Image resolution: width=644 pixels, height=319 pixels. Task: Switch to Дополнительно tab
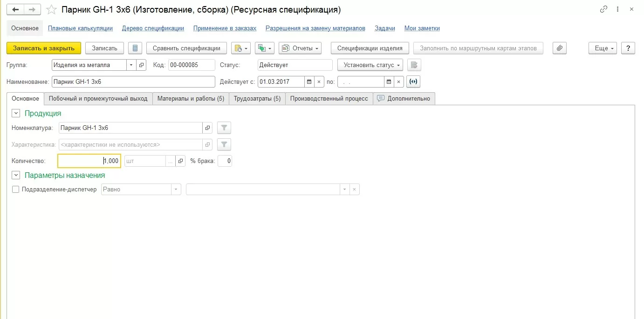[404, 99]
